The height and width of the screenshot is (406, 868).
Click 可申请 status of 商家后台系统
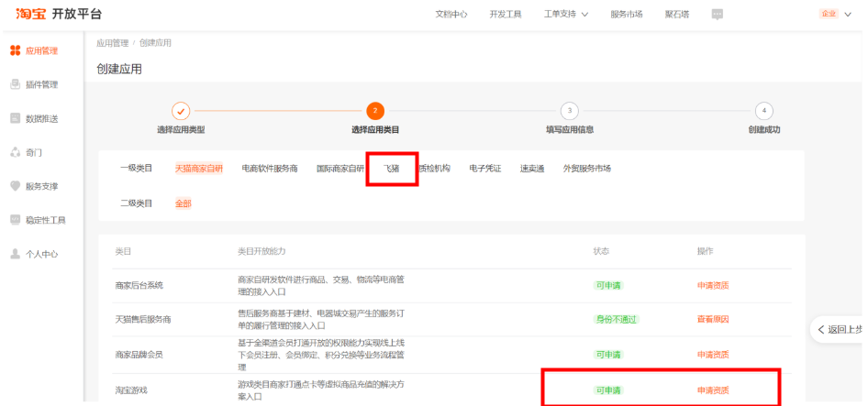pyautogui.click(x=608, y=285)
